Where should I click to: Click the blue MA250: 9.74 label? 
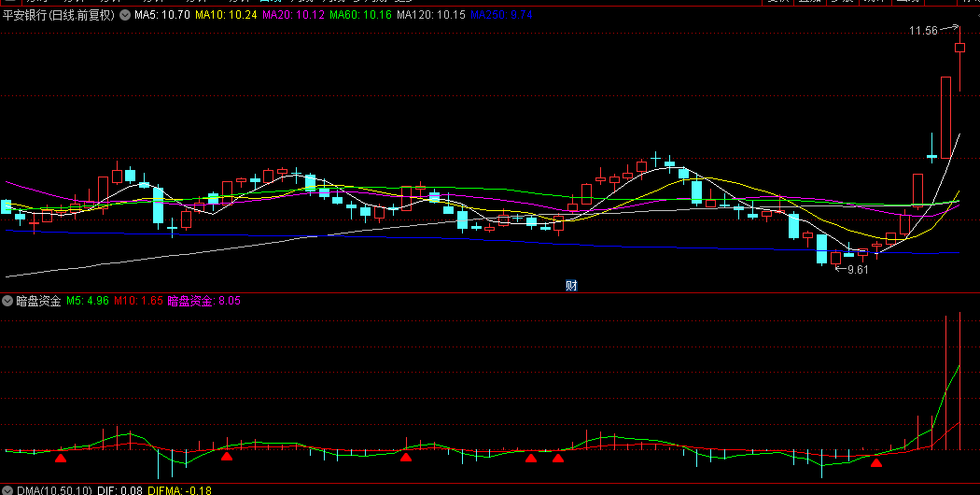click(501, 15)
